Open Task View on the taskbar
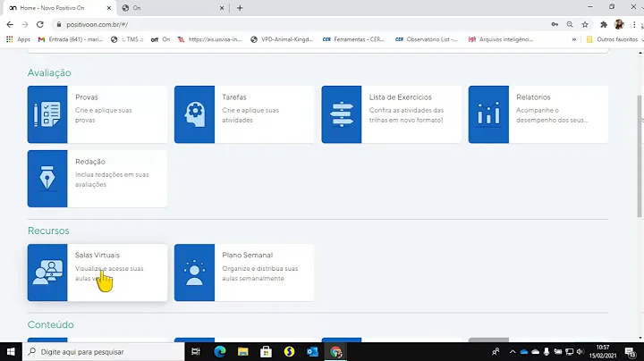This screenshot has width=644, height=361. click(196, 351)
